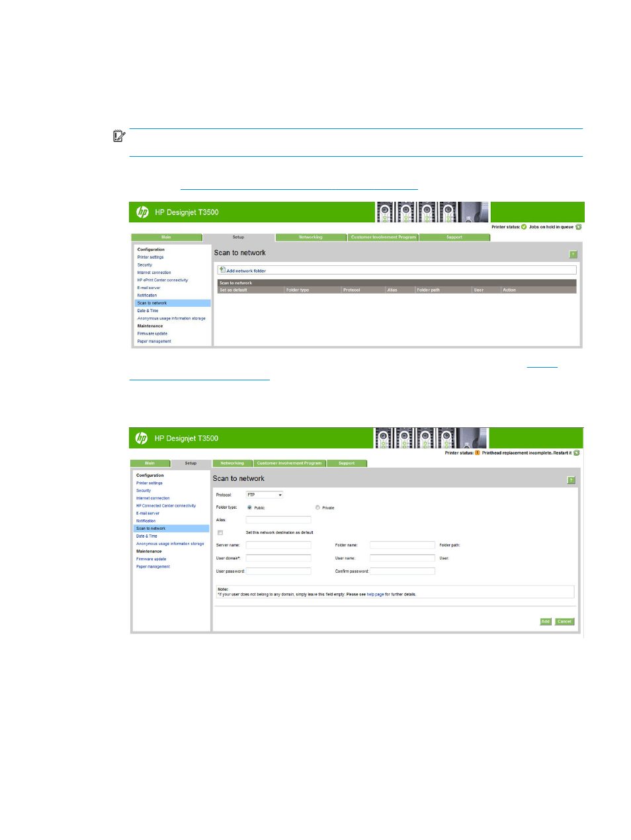
Task: Select Scan to network in upper sidebar
Action: [173, 303]
